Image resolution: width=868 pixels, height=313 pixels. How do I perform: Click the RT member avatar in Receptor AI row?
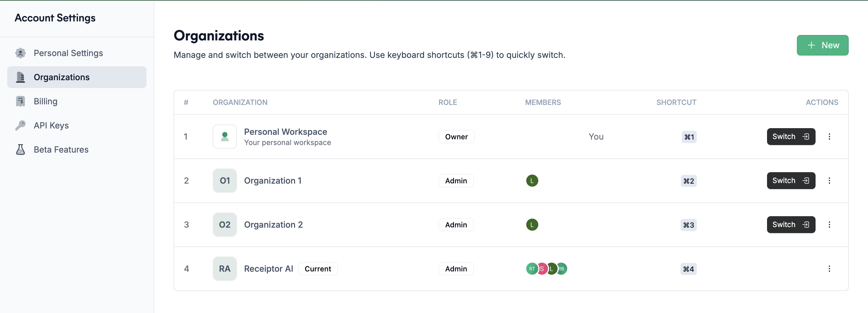point(531,269)
